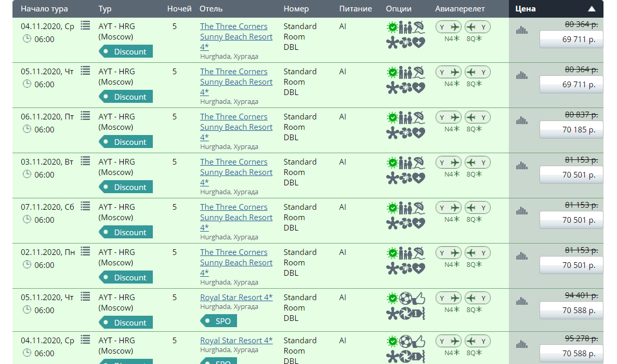Click AYT - HRG (Moscow) text in 03.11.2020 row
Viewport: 617px width, 364px height.
click(x=116, y=167)
